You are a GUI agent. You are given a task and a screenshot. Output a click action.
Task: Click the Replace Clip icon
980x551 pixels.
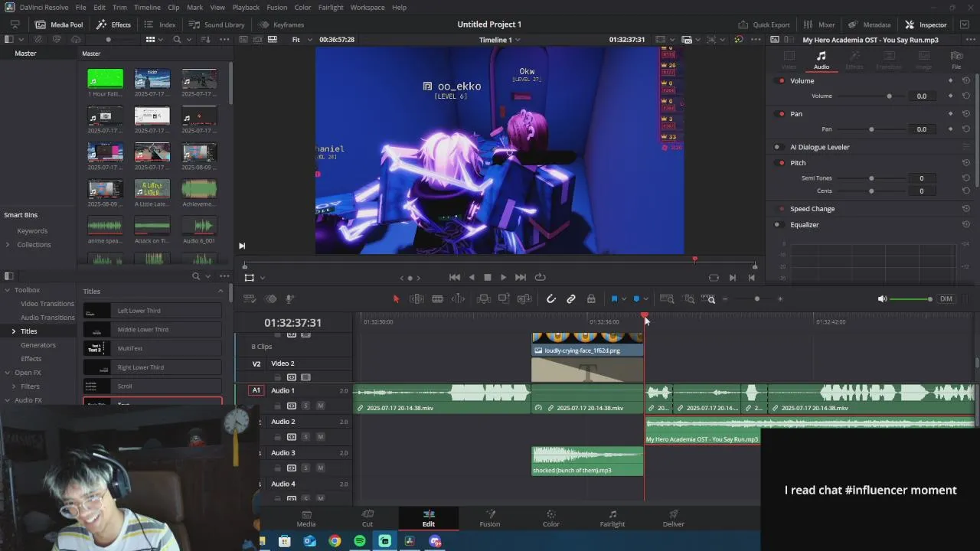(524, 299)
